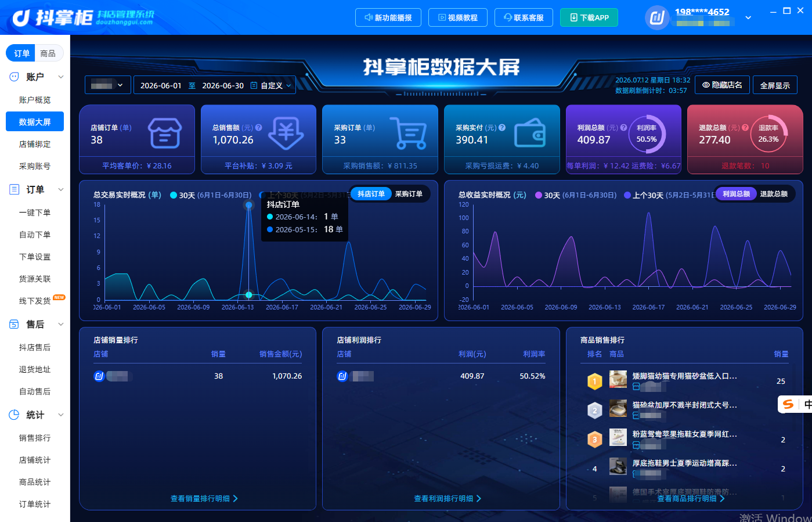Viewport: 812px width, 522px height.
Task: Click the shop icon on the 店铺订单 card
Action: (165, 133)
